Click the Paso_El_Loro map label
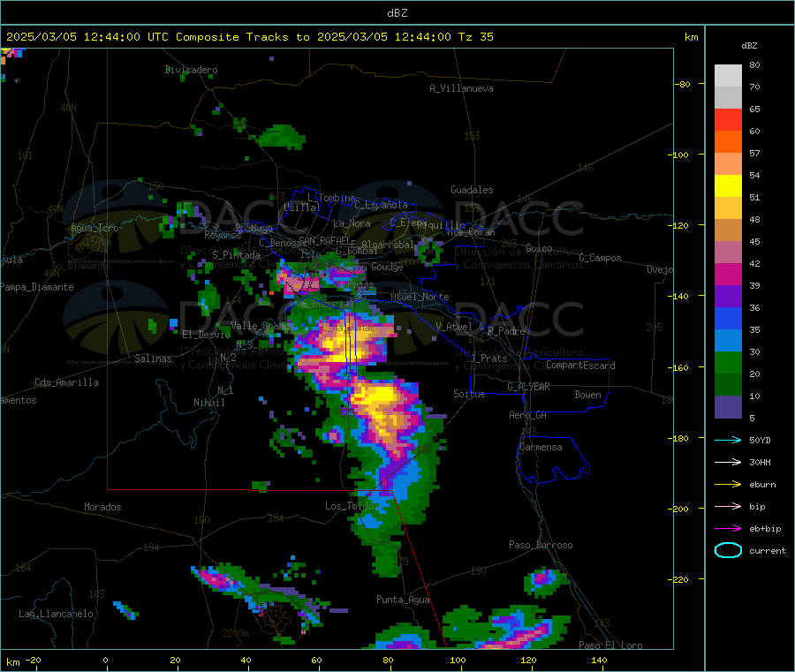The image size is (795, 672). coord(611,646)
